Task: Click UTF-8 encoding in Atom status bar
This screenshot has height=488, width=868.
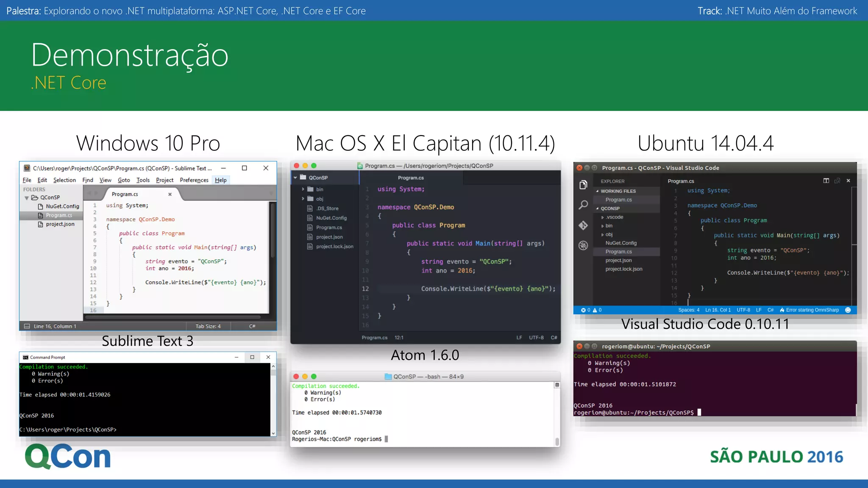Action: [x=536, y=338]
